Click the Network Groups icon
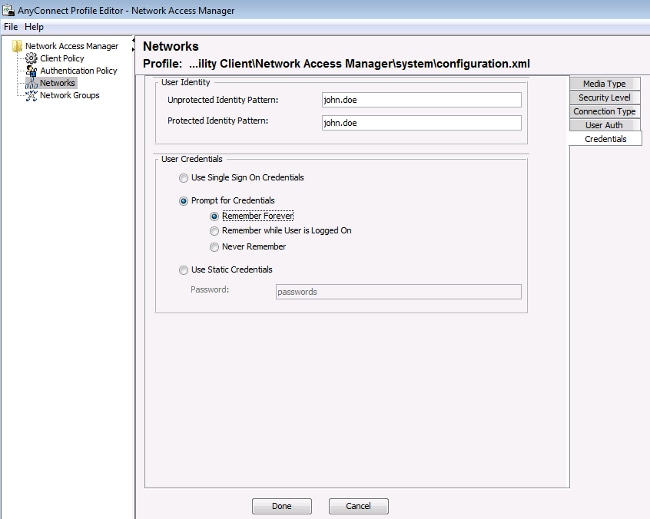Screen dimensions: 650x519 click(31, 96)
